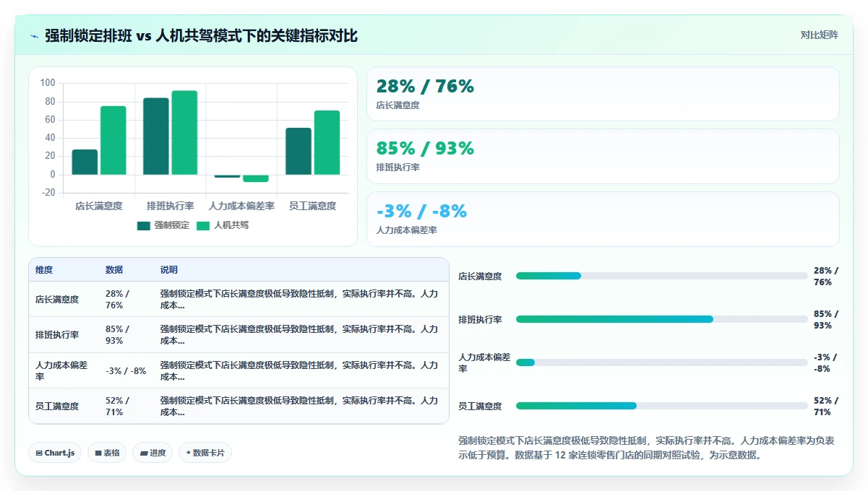Click the 员工满意度 progress bar
868x491 pixels.
click(x=662, y=406)
